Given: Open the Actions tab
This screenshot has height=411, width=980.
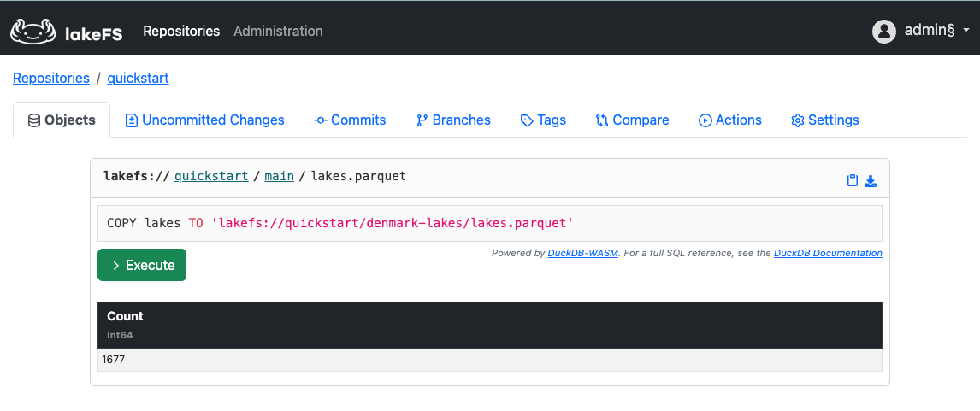Looking at the screenshot, I should pyautogui.click(x=730, y=120).
